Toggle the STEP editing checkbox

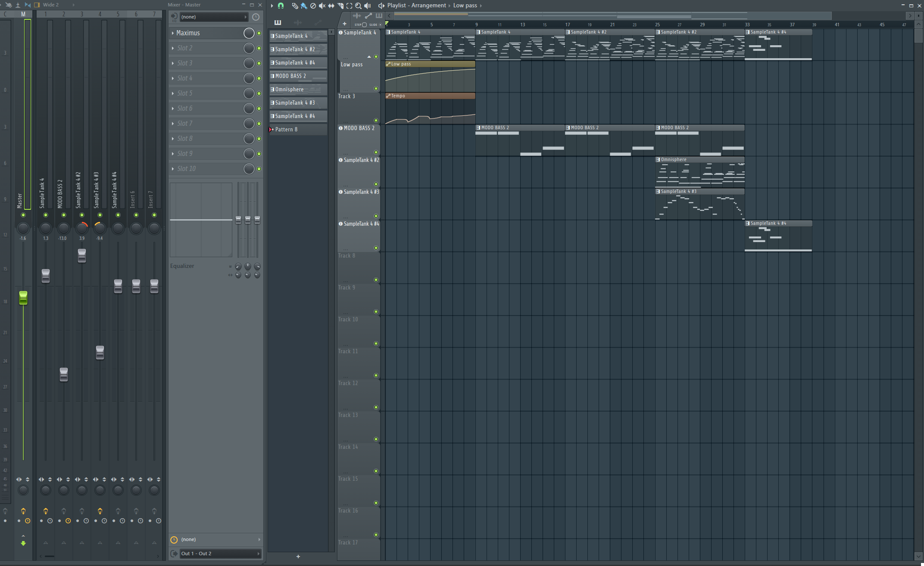364,25
